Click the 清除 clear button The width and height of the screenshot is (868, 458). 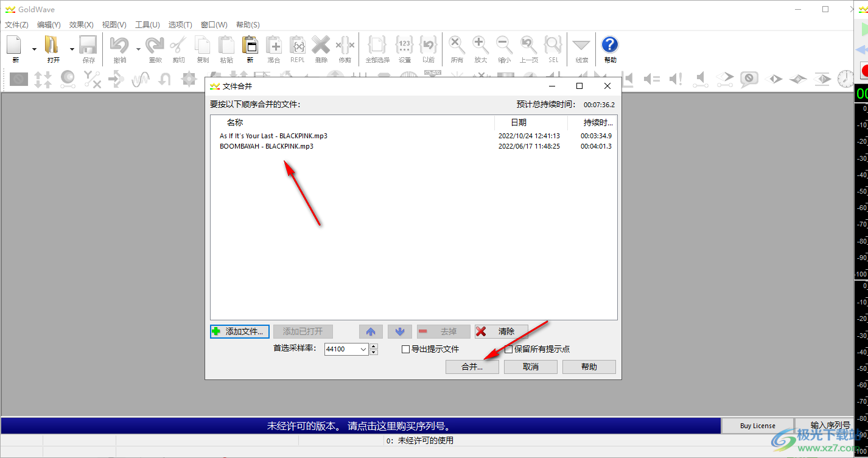click(x=502, y=331)
